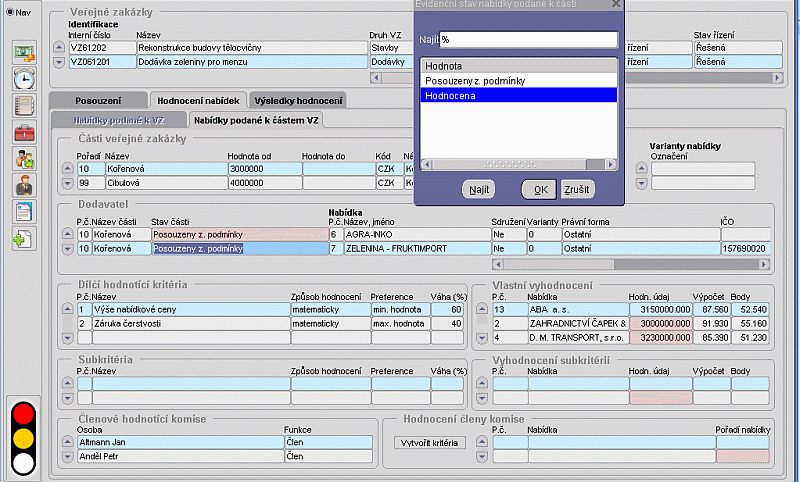
Task: Open the red toolbox sidebar icon
Action: pos(24,132)
